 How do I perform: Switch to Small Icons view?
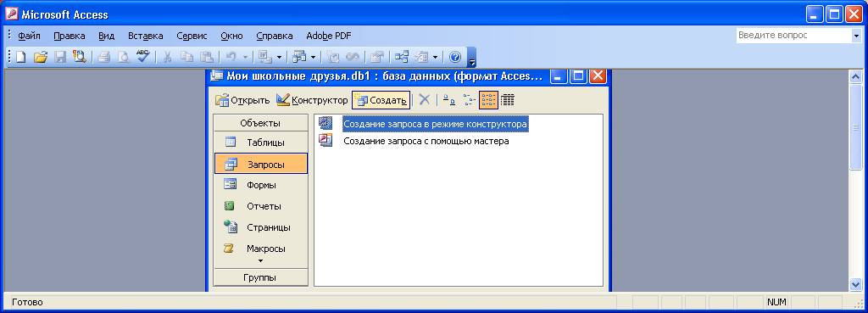470,100
